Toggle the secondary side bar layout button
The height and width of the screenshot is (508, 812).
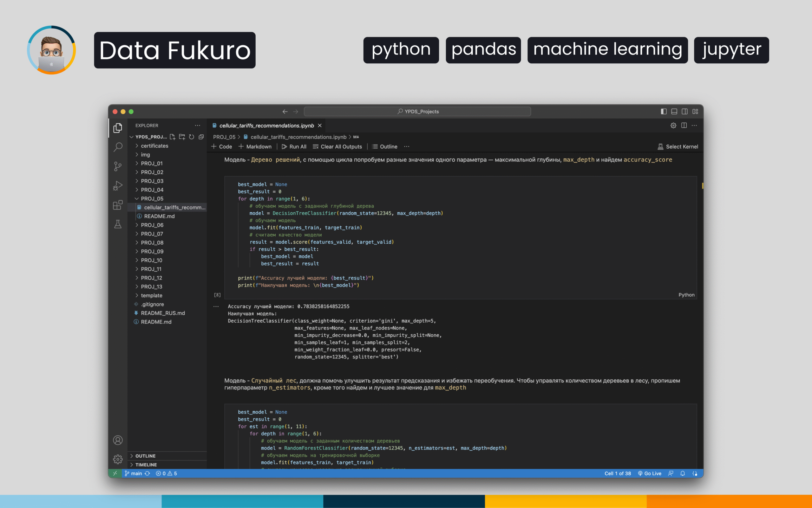point(684,112)
